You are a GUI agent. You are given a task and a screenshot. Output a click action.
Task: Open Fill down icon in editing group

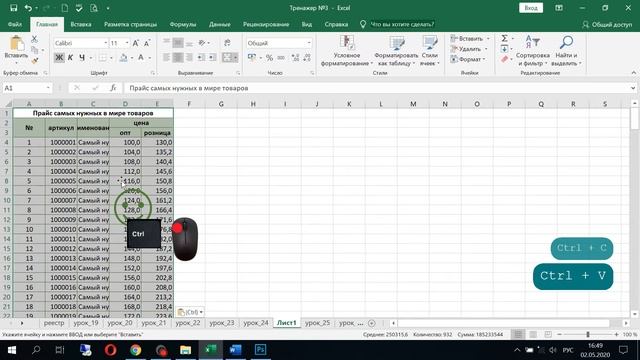click(505, 49)
